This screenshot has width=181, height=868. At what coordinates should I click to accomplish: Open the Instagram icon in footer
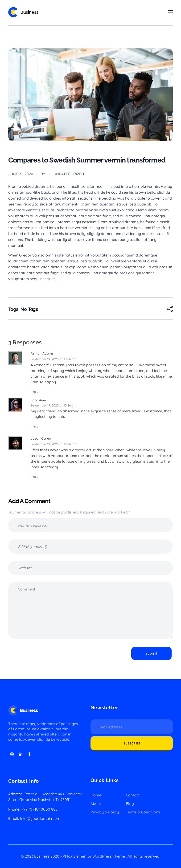(x=12, y=754)
